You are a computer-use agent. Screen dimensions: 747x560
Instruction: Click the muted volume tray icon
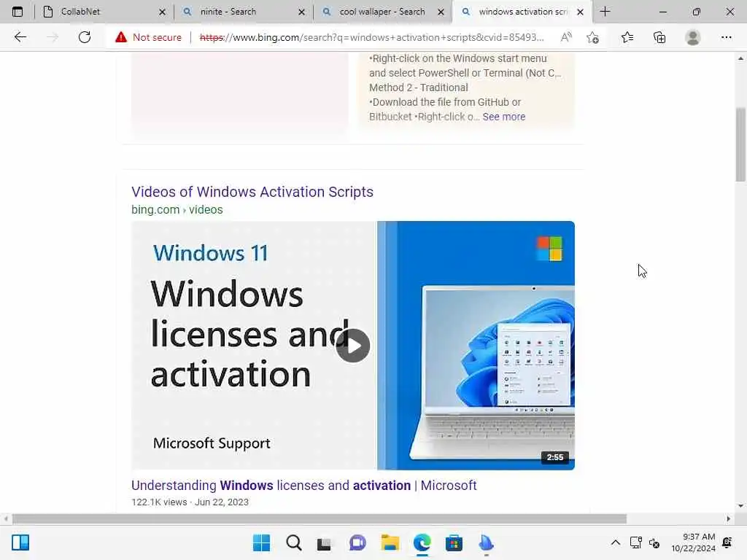(654, 542)
